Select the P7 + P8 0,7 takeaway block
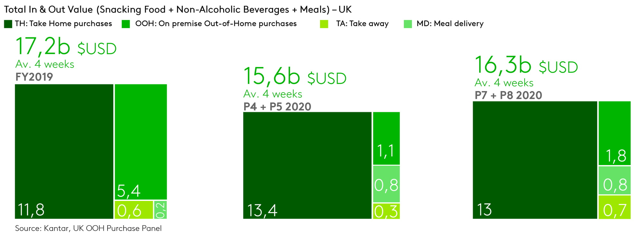The height and width of the screenshot is (233, 644). pos(615,207)
